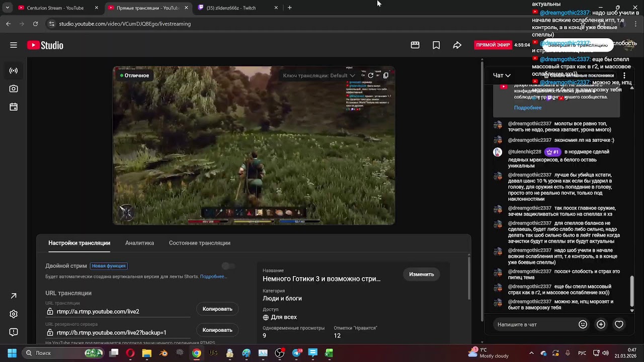Click Завершить трансляцию button
This screenshot has width=644, height=362.
point(578,45)
